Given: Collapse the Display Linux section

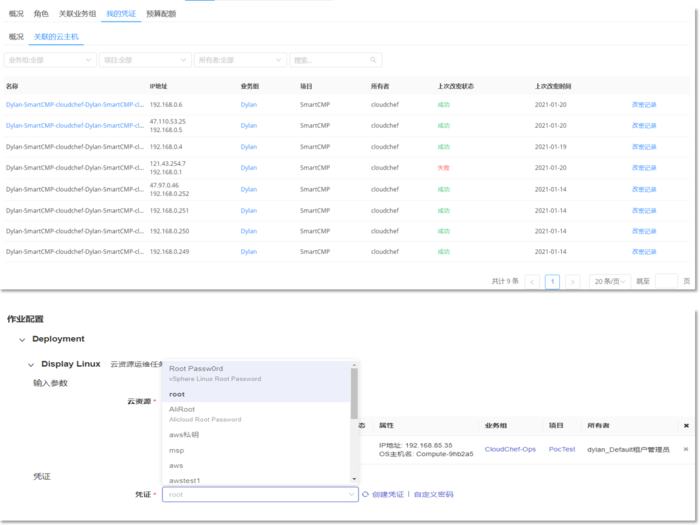Looking at the screenshot, I should pos(31,365).
